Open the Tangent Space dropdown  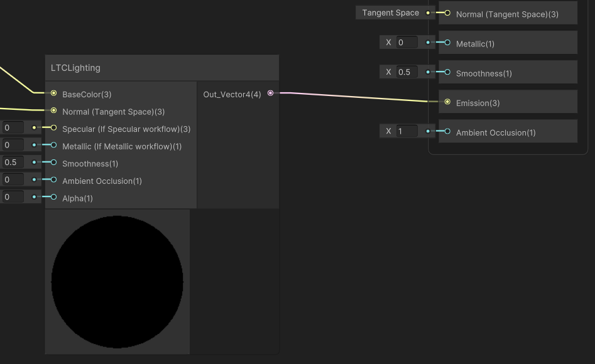tap(390, 13)
